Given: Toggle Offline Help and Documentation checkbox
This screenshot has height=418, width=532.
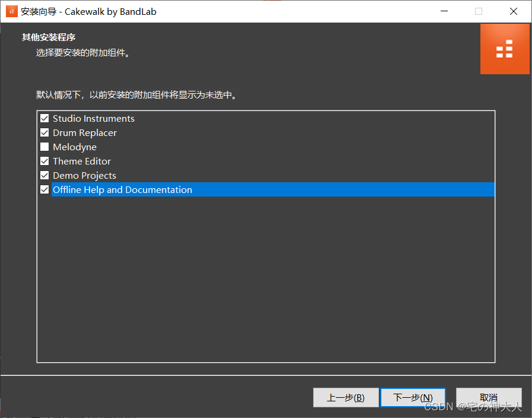Looking at the screenshot, I should point(44,189).
